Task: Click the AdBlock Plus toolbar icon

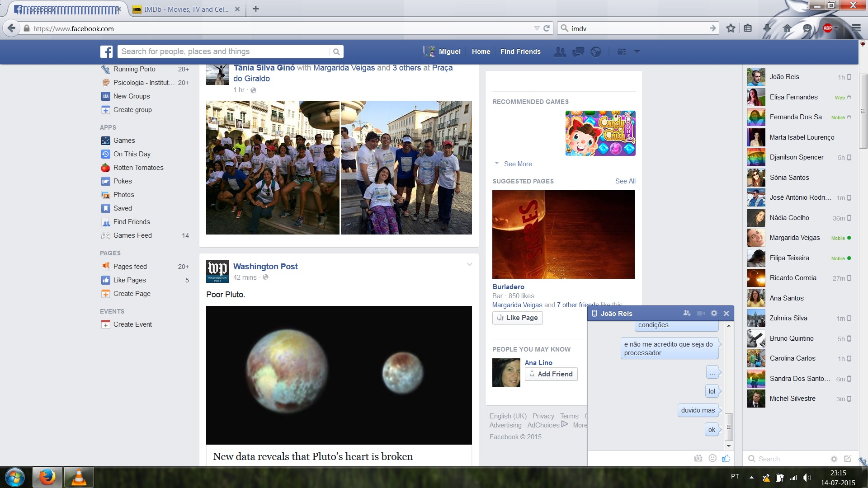Action: (827, 28)
